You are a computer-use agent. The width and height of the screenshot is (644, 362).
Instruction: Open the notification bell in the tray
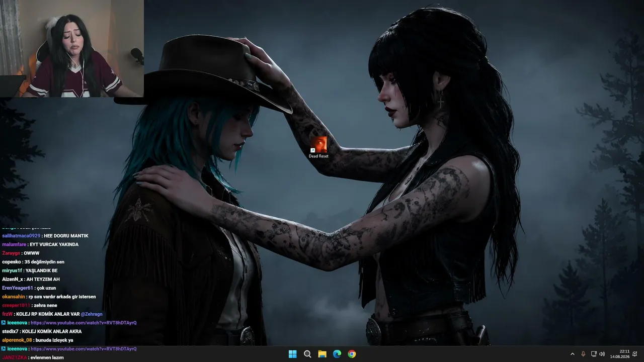coord(635,354)
